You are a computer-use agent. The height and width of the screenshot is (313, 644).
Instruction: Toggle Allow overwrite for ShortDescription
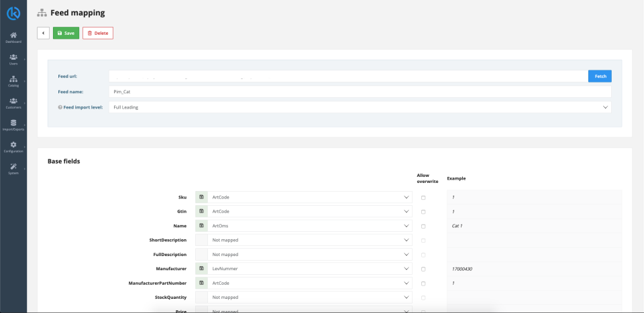pyautogui.click(x=423, y=241)
